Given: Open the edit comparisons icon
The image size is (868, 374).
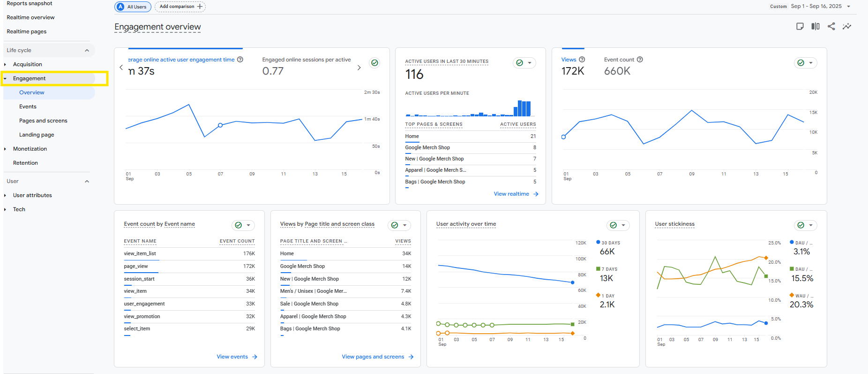Looking at the screenshot, I should [x=816, y=26].
